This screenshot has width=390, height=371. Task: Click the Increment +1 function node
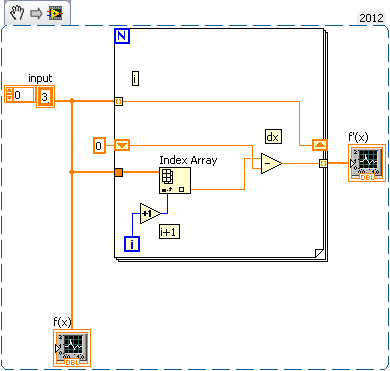coord(150,213)
